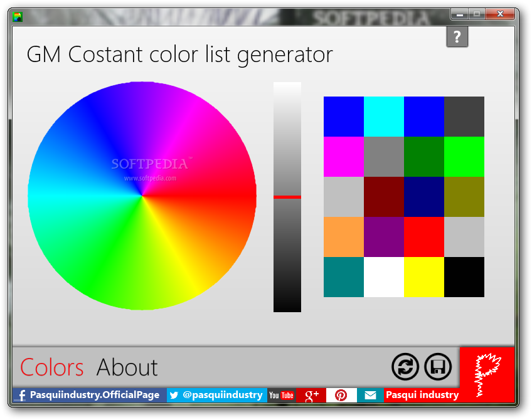The image size is (532, 420).
Task: Select the magenta swatch
Action: point(344,157)
